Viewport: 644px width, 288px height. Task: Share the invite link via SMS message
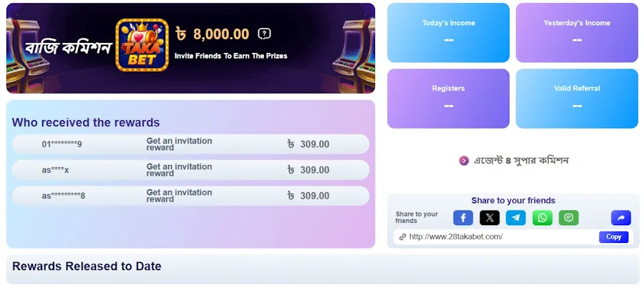569,218
